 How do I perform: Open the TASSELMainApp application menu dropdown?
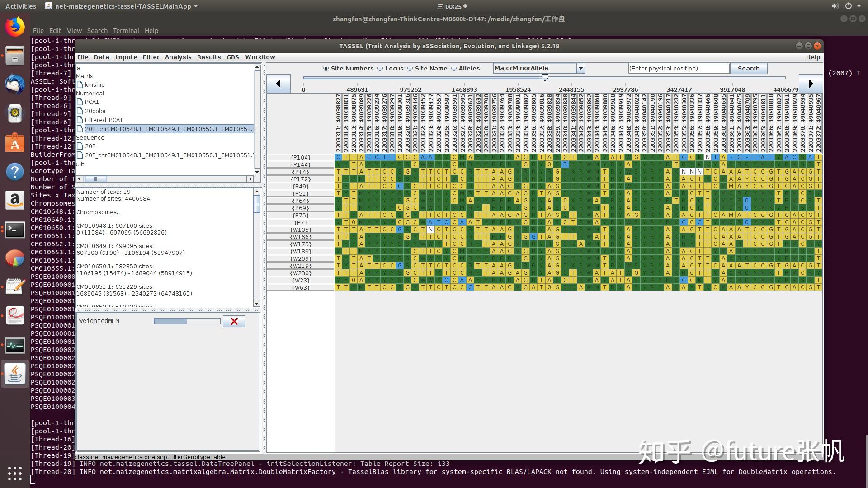tap(196, 6)
